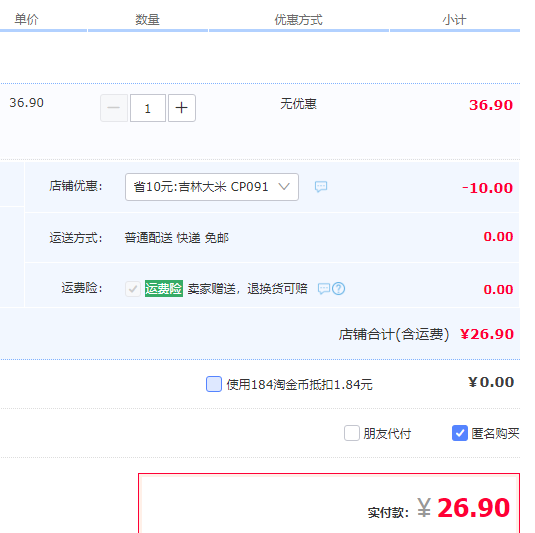Increase quantity with the plus button

click(182, 108)
